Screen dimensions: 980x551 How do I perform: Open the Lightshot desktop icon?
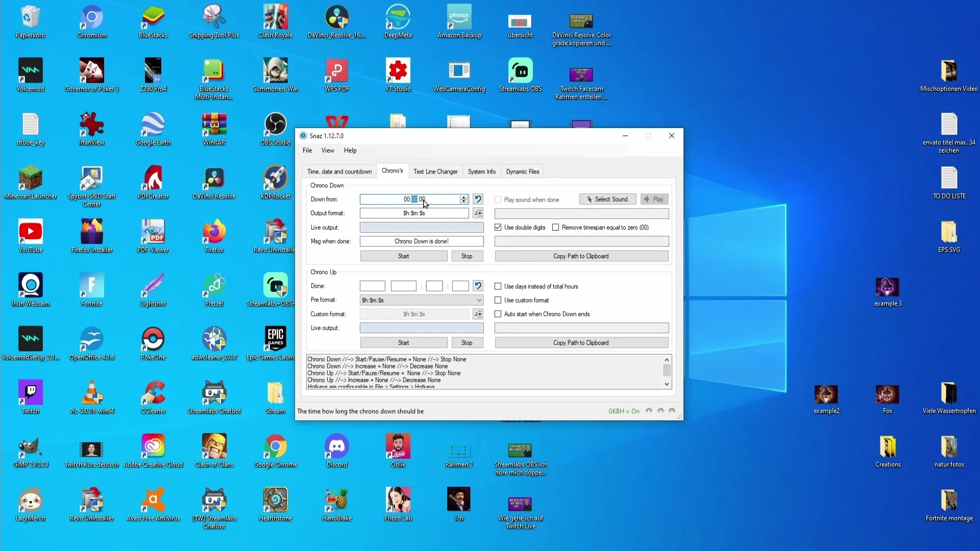click(153, 290)
